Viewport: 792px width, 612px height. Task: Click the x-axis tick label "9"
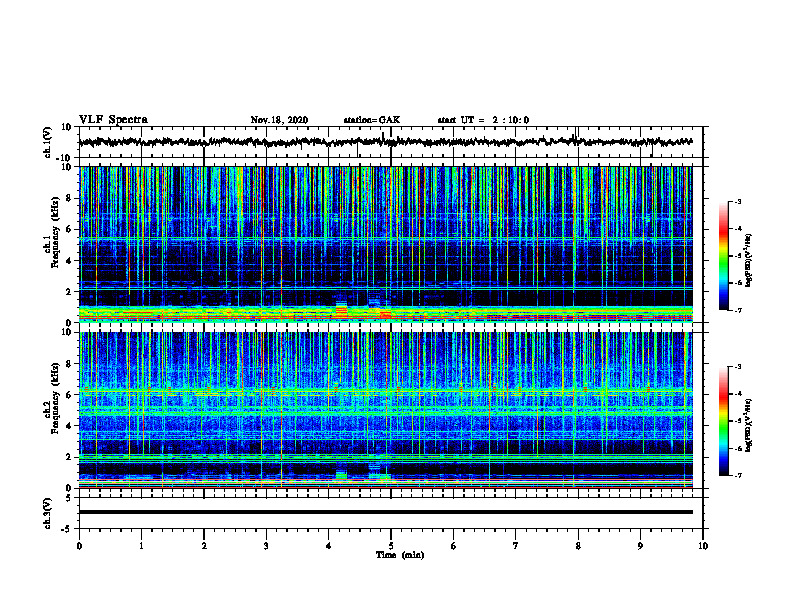640,546
